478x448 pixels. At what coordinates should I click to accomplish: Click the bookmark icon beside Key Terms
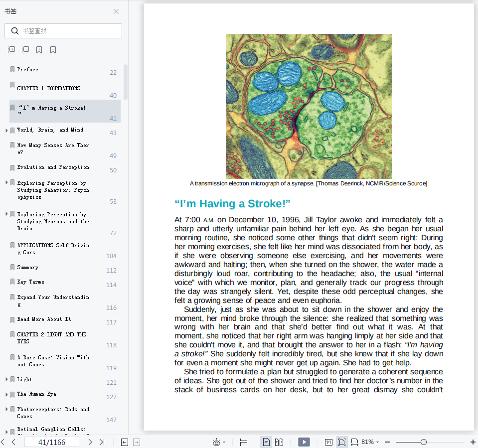click(12, 282)
